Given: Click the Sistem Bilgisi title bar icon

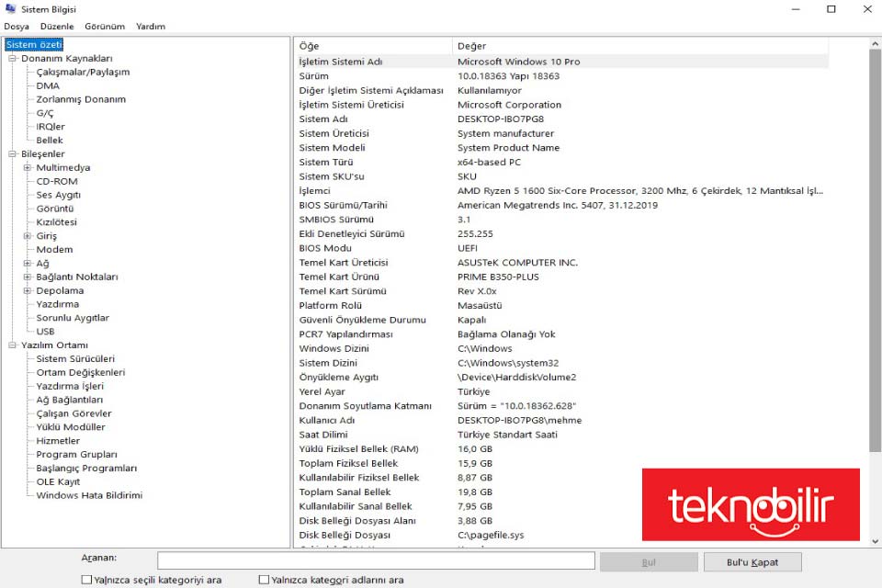Looking at the screenshot, I should pyautogui.click(x=10, y=9).
